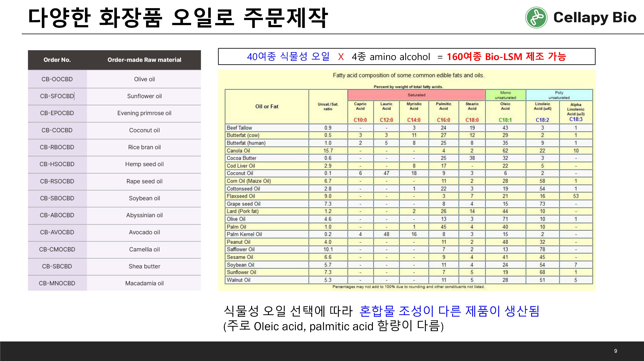Click the Flaxseed Oil row label
This screenshot has height=361, width=644.
(x=241, y=196)
